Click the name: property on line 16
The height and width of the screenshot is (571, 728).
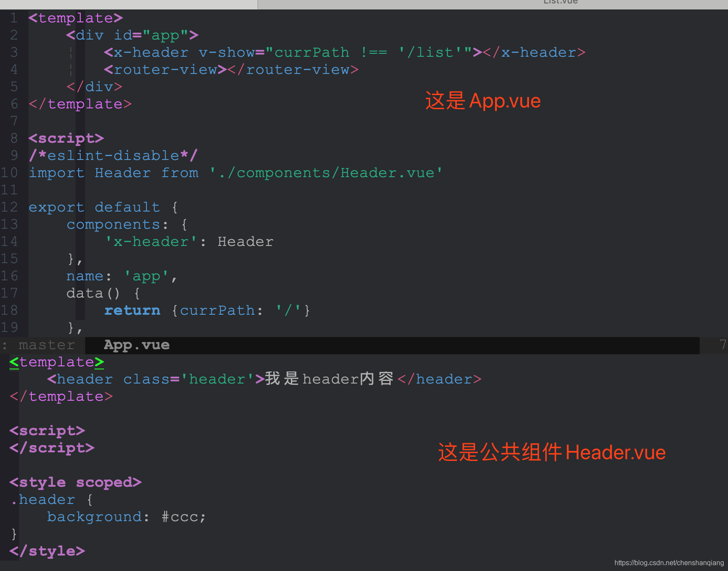[89, 276]
